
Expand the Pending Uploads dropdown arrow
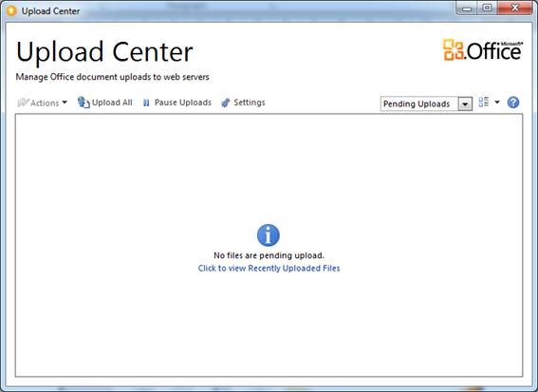[465, 104]
